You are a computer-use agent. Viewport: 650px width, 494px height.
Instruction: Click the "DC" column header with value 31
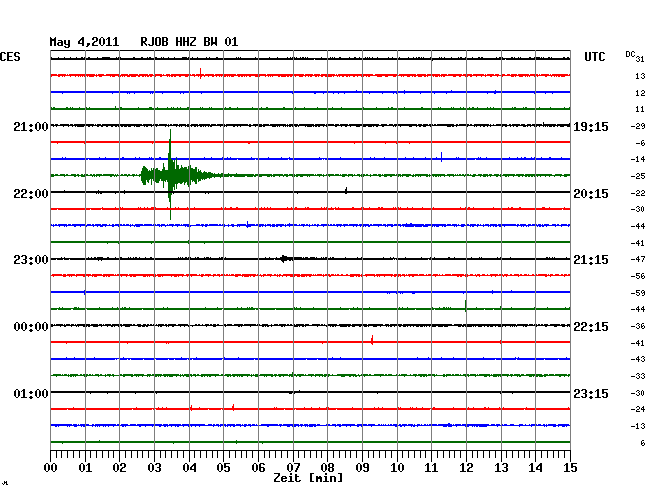click(x=635, y=56)
